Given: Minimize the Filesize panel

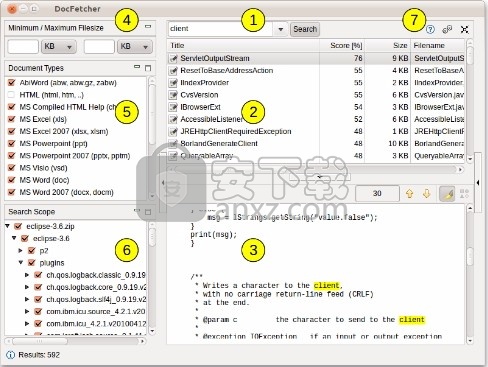Looking at the screenshot, I should tap(148, 26).
